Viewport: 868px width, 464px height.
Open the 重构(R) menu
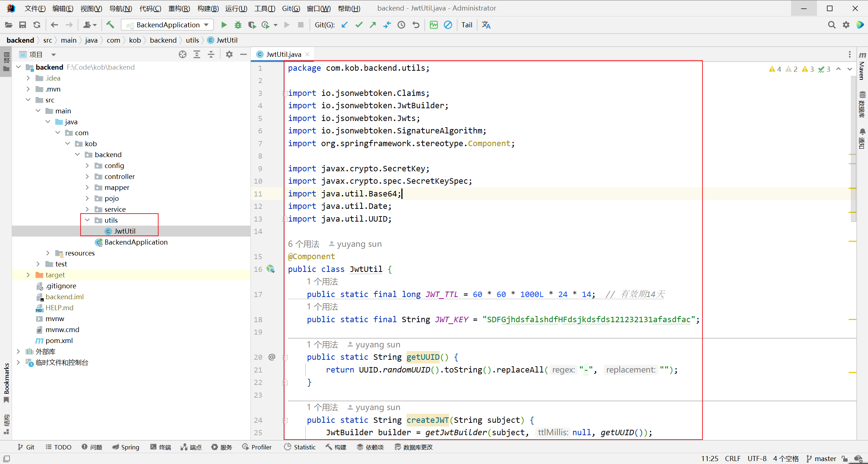179,8
